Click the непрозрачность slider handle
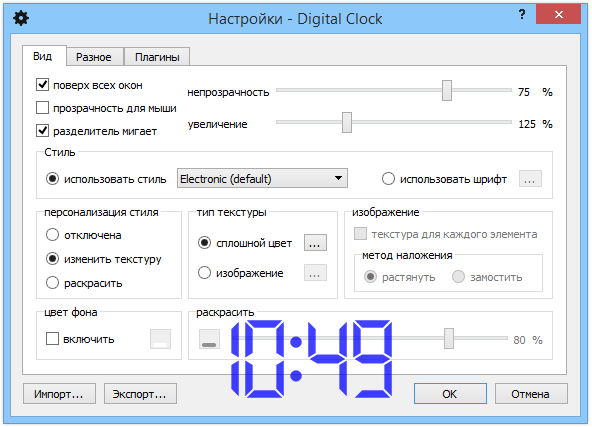 pyautogui.click(x=447, y=90)
